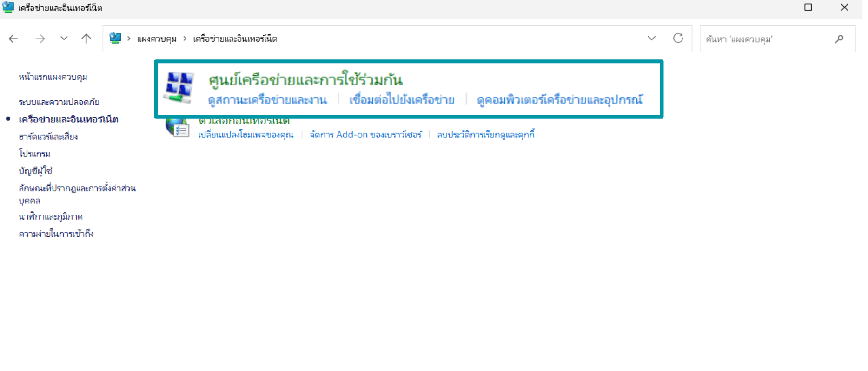This screenshot has width=868, height=371.
Task: Open นาฬิกาและภูมิภาค in the sidebar
Action: coord(51,217)
